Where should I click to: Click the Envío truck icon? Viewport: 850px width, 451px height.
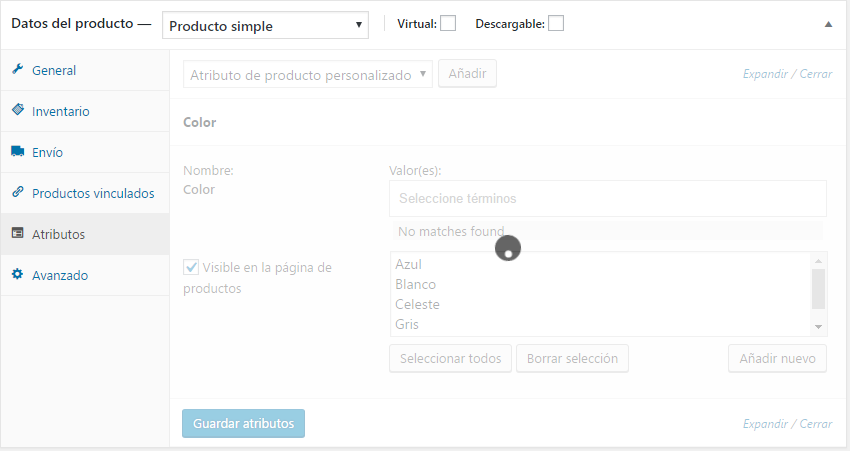tap(18, 151)
